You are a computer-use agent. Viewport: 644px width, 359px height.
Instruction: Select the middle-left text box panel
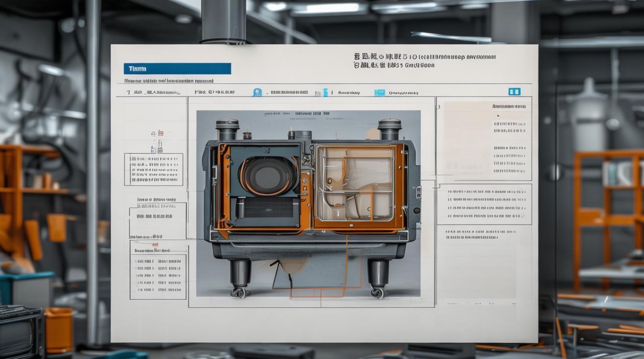pos(157,220)
